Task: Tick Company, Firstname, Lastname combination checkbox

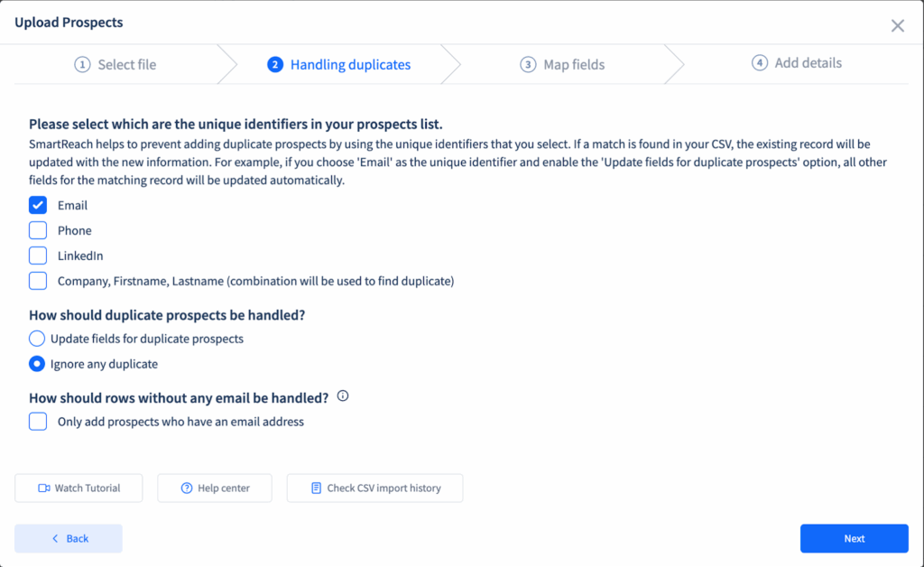Action: (38, 281)
